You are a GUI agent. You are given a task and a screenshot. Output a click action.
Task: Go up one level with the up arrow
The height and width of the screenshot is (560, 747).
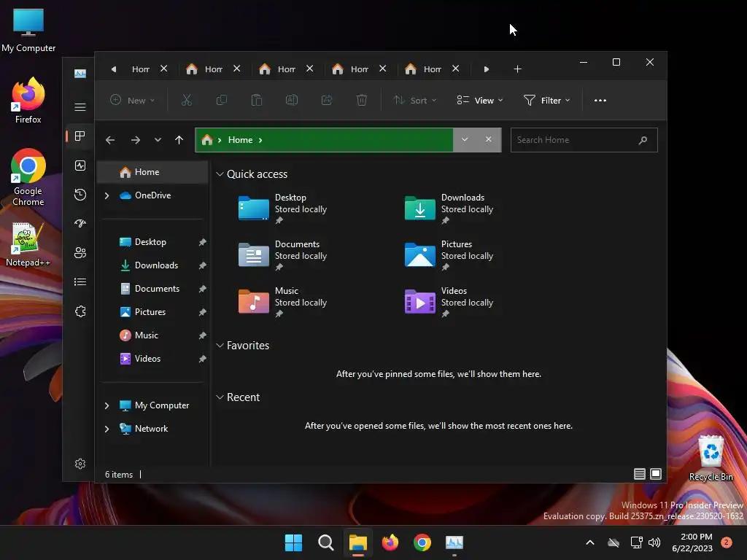pyautogui.click(x=179, y=140)
